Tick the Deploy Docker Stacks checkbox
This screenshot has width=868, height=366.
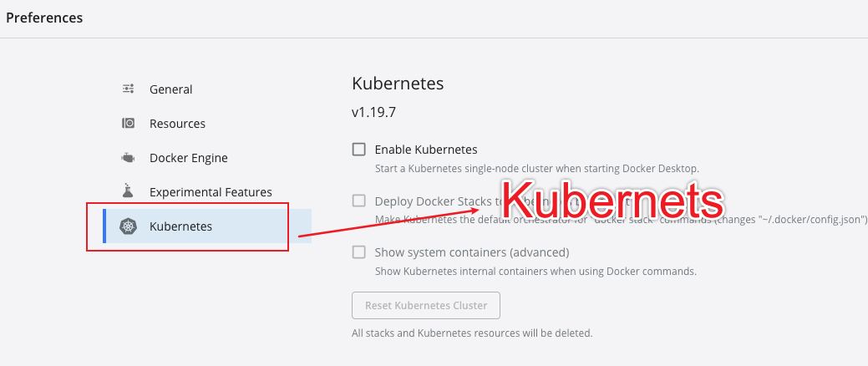tap(358, 201)
